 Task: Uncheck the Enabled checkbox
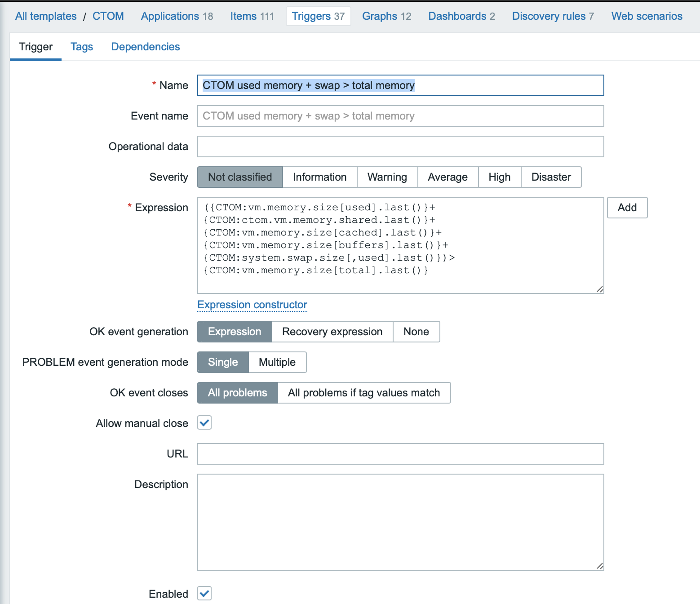pos(204,593)
